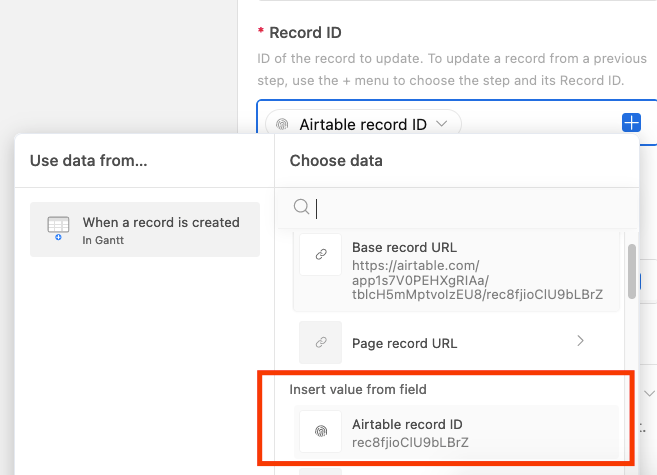Click the Page record URL link icon
Screen dimensions: 657x475
[321, 342]
